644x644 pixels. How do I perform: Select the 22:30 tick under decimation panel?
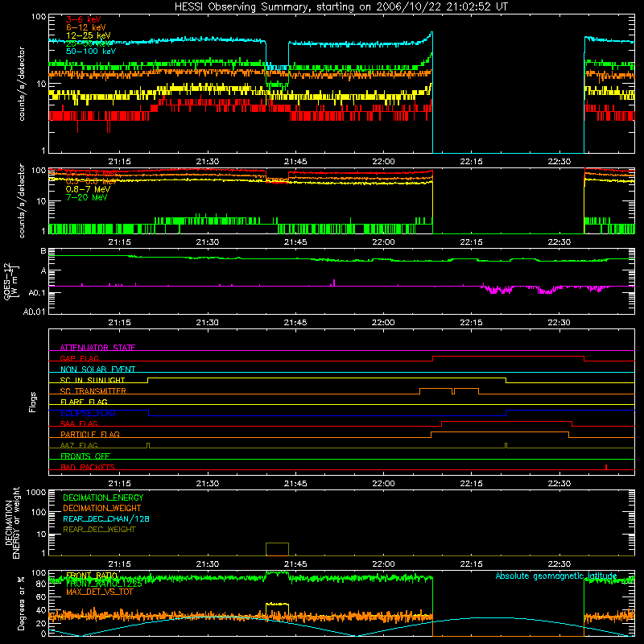point(559,564)
